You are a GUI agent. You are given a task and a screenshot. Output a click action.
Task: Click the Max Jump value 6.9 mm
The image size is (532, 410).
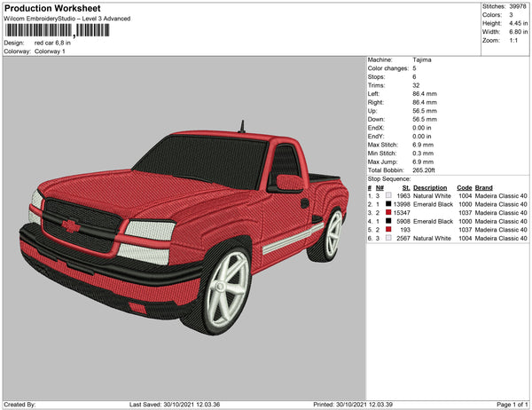click(423, 162)
